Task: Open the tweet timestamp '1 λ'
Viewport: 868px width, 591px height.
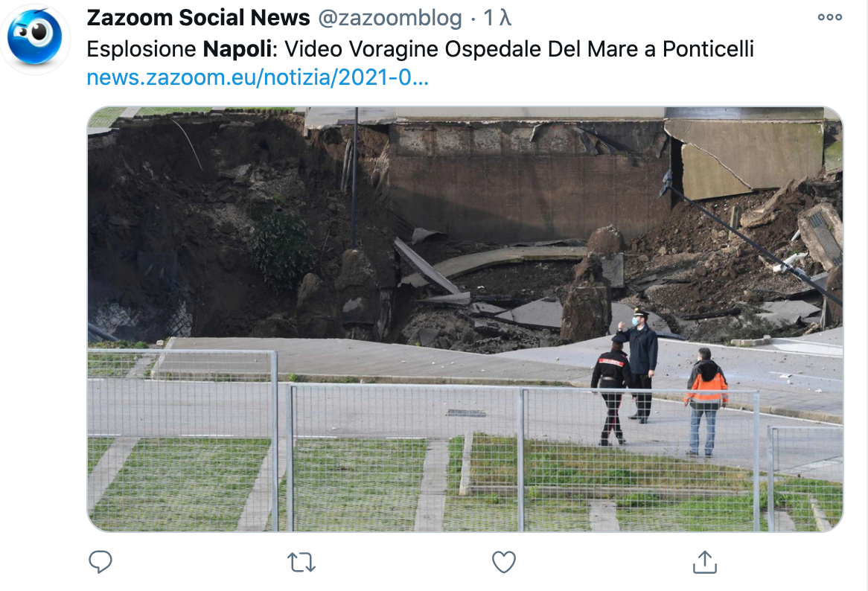Action: pos(497,19)
